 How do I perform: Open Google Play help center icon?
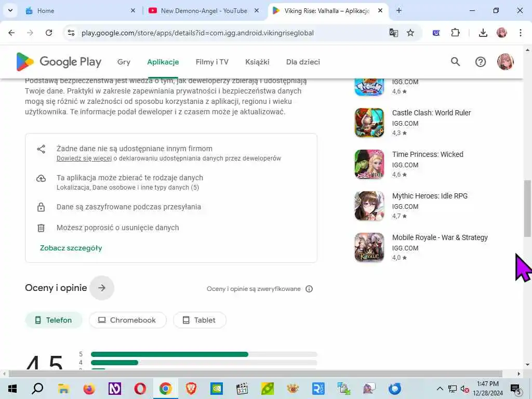[x=481, y=62]
